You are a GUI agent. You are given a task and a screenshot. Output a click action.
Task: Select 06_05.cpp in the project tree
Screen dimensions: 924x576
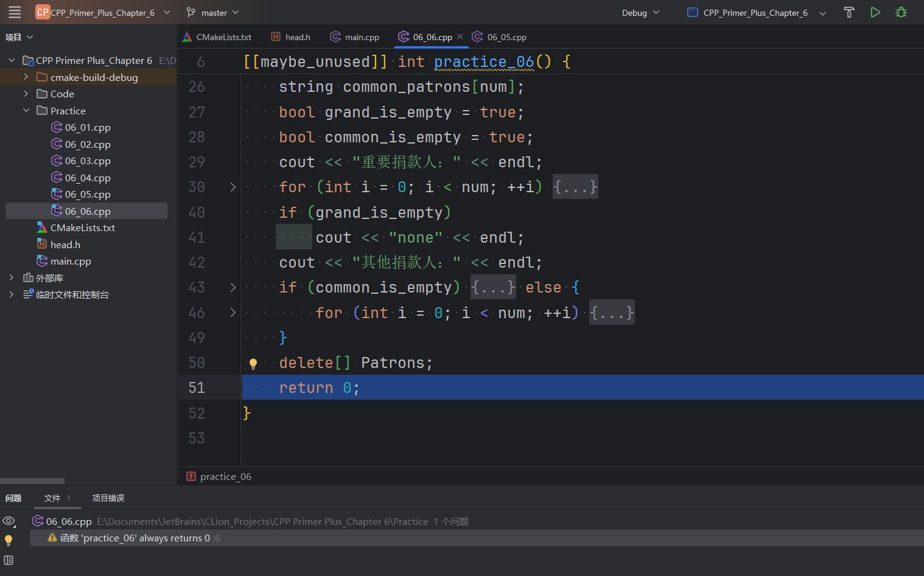[x=88, y=195]
